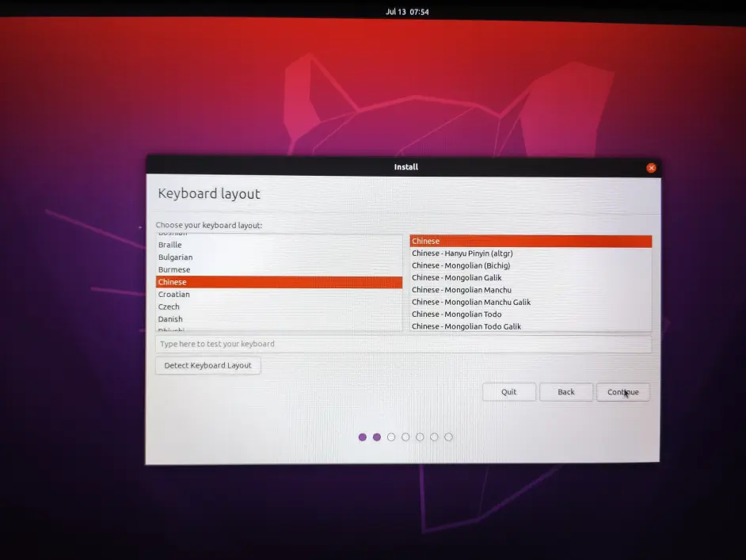Choose the plain Chinese variant in right list
The width and height of the screenshot is (746, 560).
(531, 242)
